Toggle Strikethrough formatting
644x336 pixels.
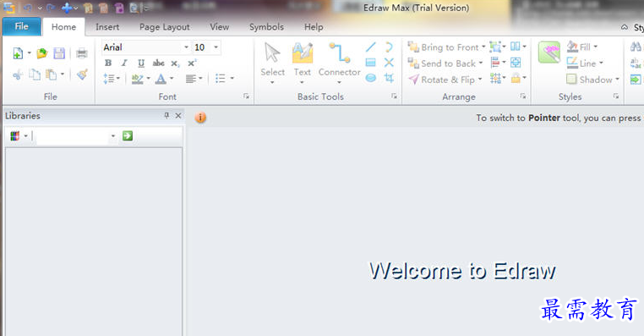coord(158,63)
